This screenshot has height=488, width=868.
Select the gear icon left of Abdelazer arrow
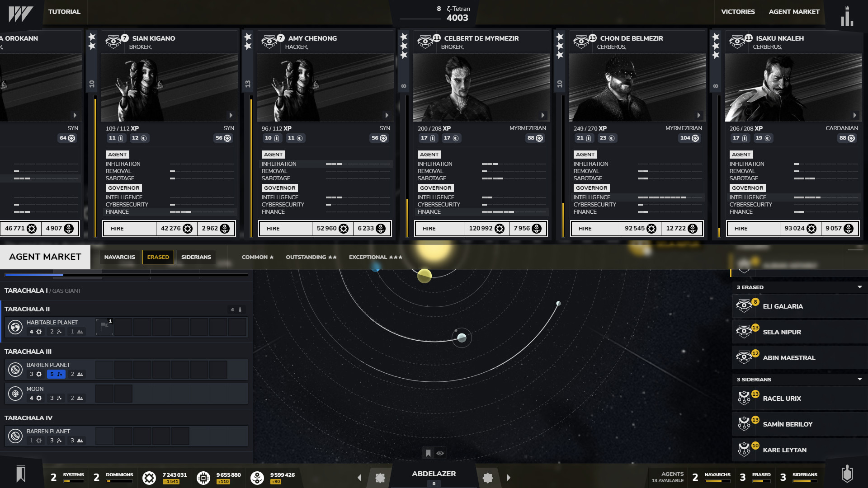tap(381, 477)
